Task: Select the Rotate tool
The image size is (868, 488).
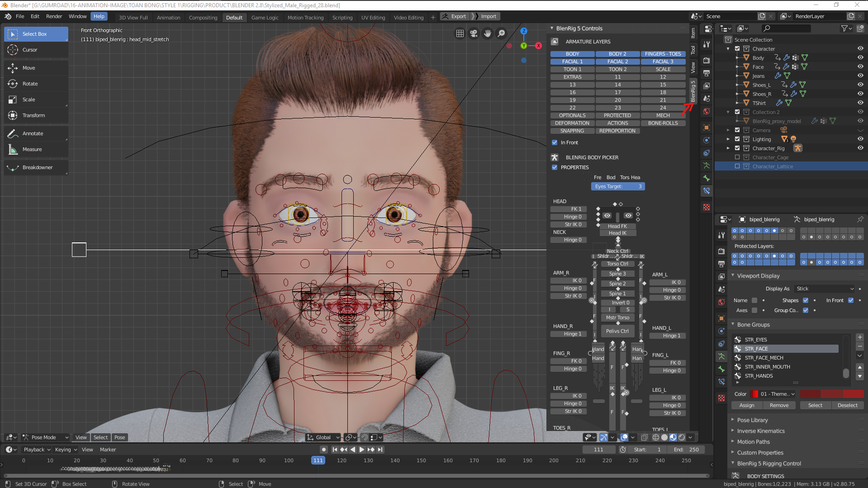Action: (x=30, y=84)
